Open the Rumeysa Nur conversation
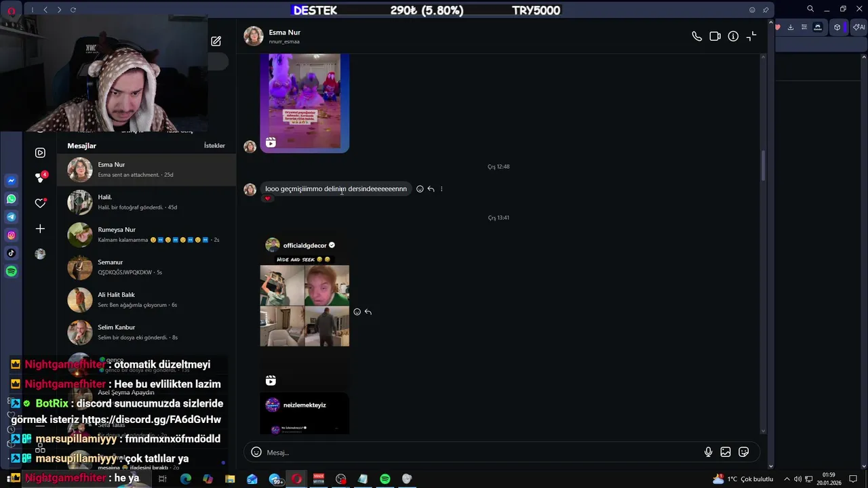 click(x=146, y=235)
